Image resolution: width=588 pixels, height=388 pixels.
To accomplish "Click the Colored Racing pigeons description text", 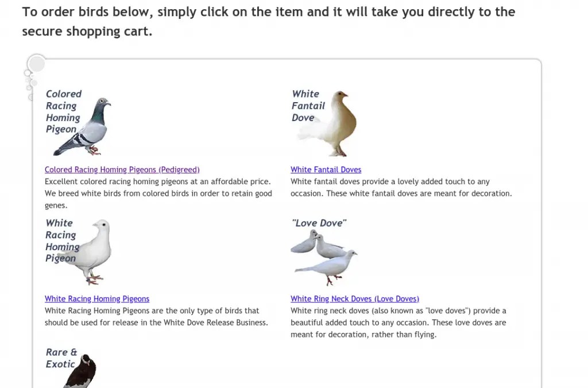I will (x=157, y=193).
